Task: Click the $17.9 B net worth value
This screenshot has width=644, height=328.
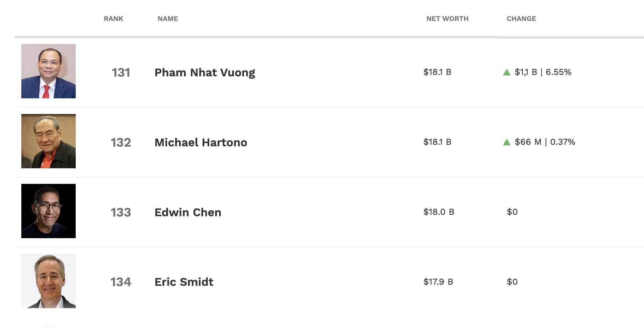Action: [x=438, y=282]
